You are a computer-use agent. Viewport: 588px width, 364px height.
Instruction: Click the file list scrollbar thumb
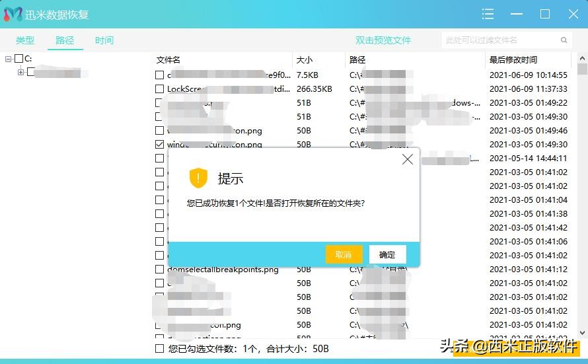[x=582, y=69]
